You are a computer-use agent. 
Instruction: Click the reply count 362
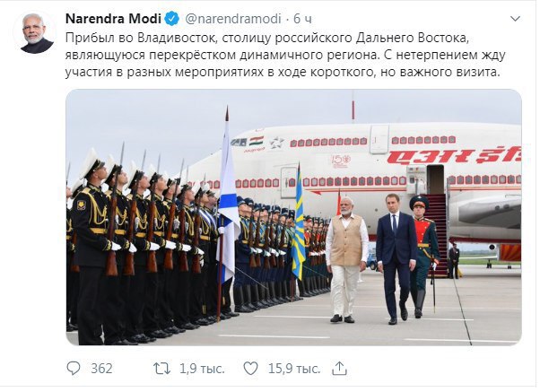pos(101,369)
